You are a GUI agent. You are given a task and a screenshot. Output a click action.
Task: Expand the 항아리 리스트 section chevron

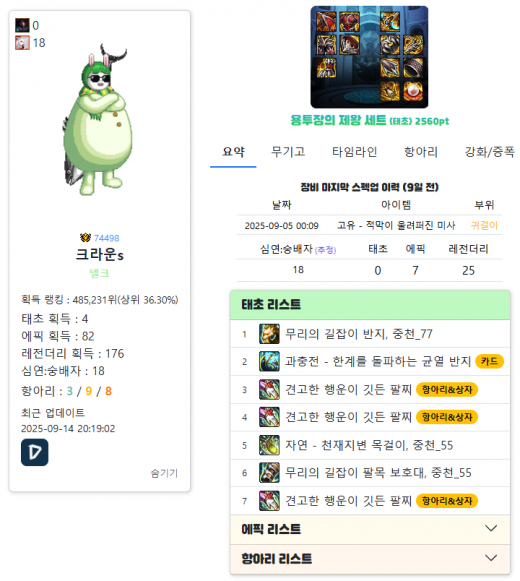[491, 558]
